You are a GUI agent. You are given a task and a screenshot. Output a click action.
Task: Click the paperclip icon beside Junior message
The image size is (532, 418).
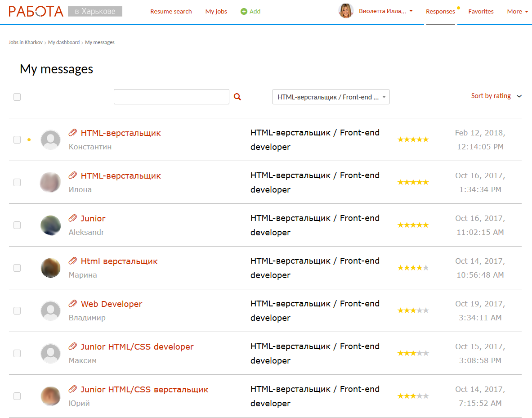[72, 218]
